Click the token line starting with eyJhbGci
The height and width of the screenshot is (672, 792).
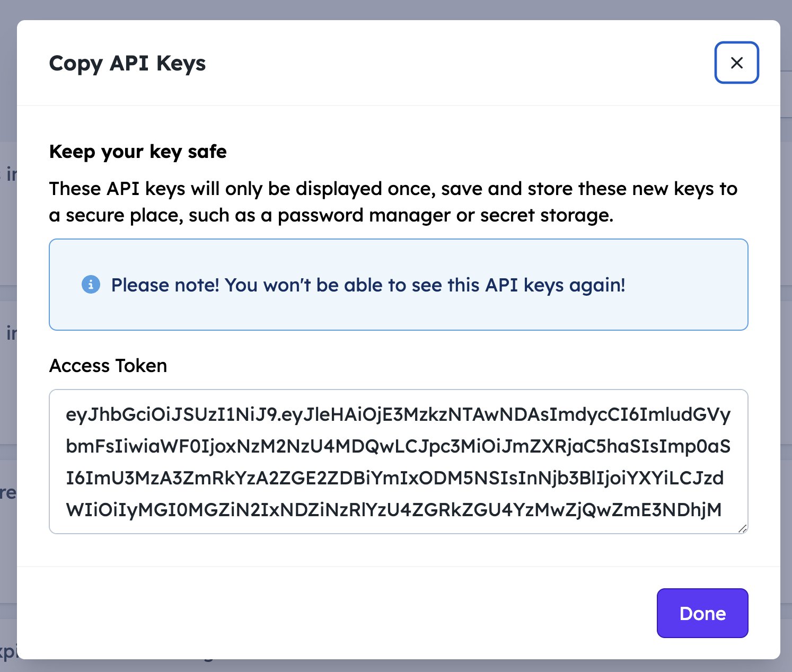[x=398, y=414]
